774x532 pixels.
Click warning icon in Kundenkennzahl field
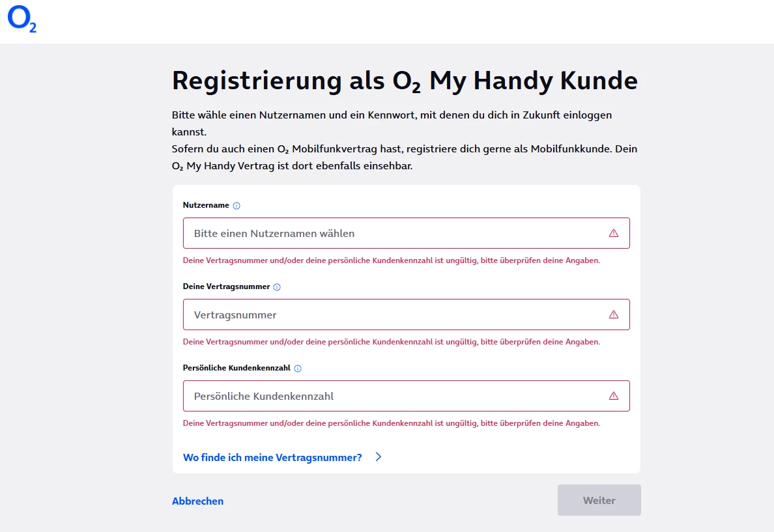(x=613, y=396)
